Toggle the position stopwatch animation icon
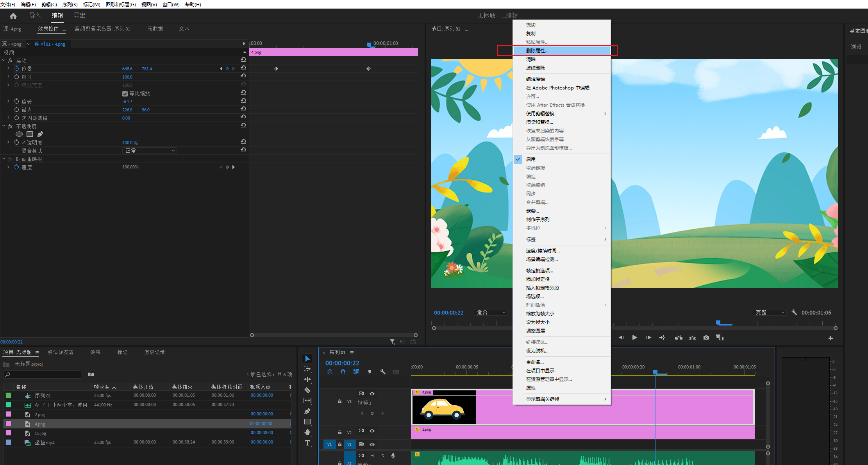Screen dimensions: 868x465 (17, 68)
